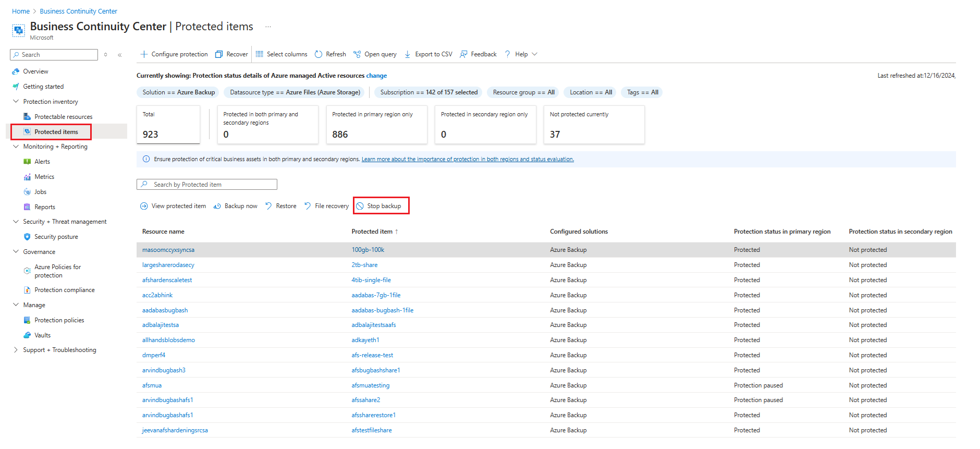980x449 pixels.
Task: Click the Total 923 summary card
Action: pyautogui.click(x=168, y=125)
